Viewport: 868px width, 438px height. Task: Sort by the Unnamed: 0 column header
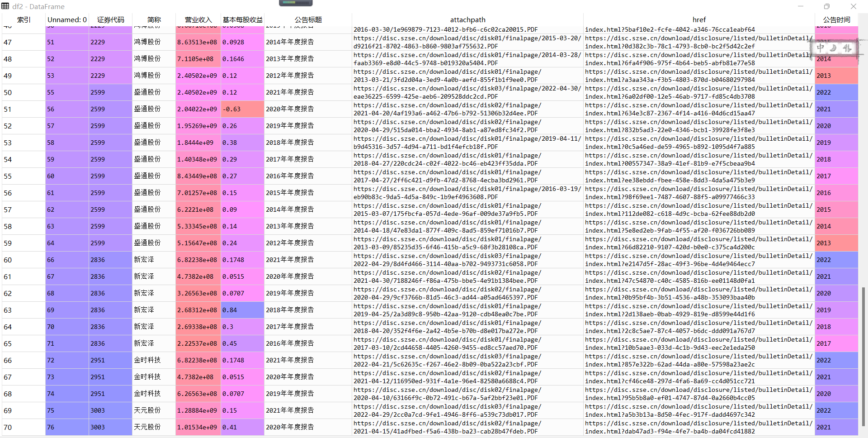coord(67,19)
